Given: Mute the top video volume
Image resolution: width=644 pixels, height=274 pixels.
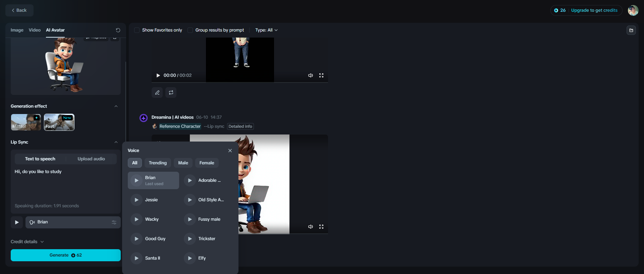Looking at the screenshot, I should (x=311, y=75).
